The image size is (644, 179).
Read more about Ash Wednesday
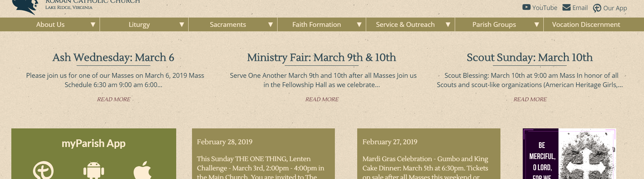(114, 99)
